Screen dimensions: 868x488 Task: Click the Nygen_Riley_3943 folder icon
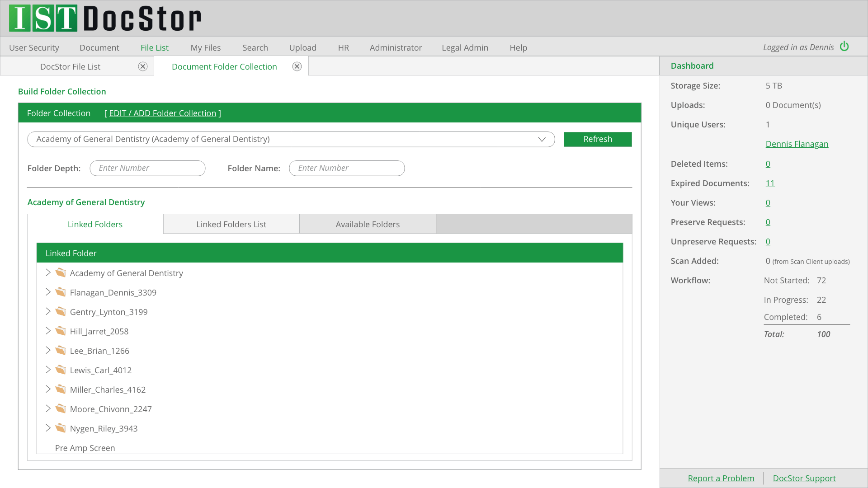(x=61, y=428)
